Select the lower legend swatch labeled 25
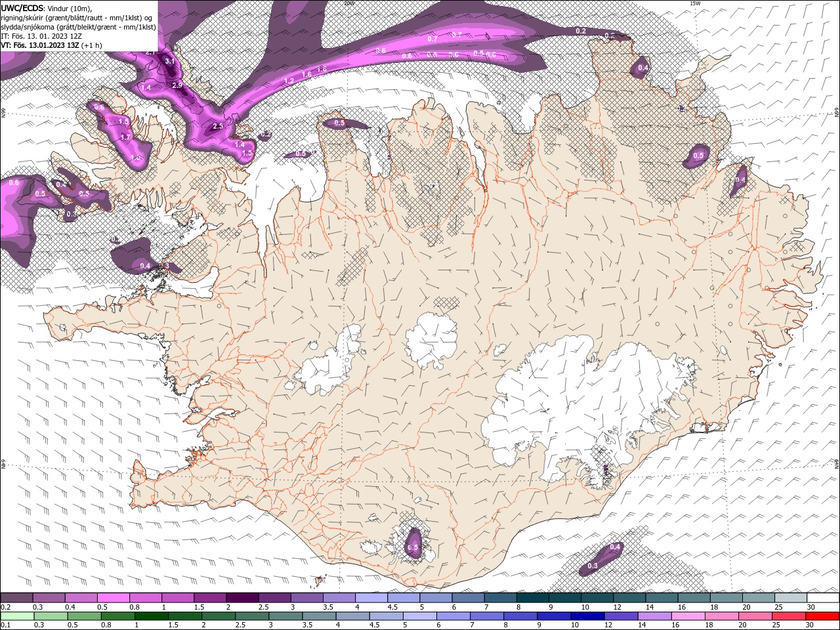Image resolution: width=840 pixels, height=630 pixels. [x=789, y=616]
